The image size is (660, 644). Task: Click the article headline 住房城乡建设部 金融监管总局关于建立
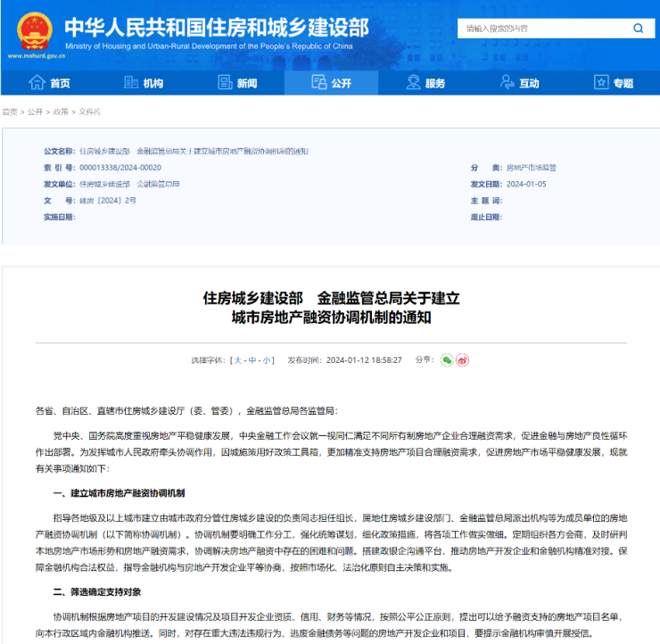(331, 299)
